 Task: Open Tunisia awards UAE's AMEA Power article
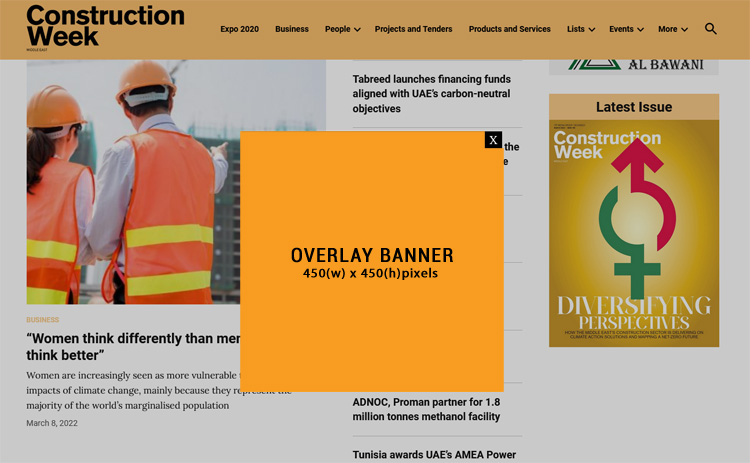coord(434,455)
